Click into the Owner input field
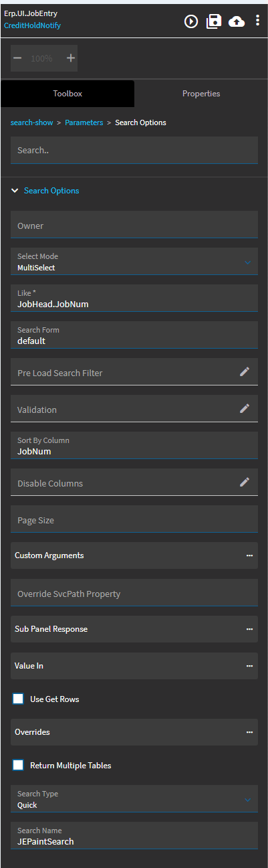268x868 pixels. point(134,225)
